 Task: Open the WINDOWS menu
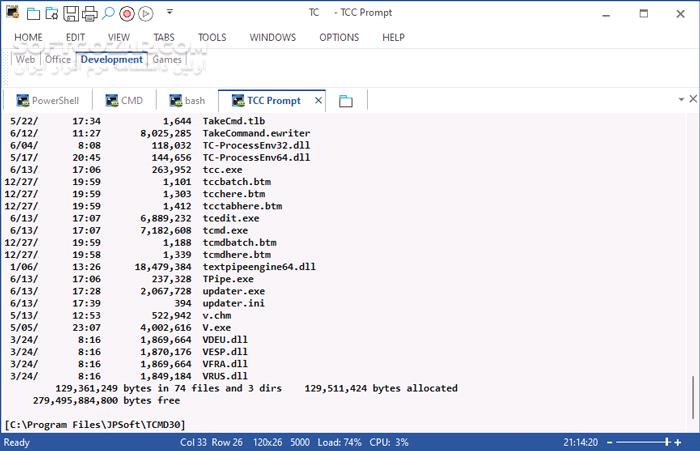[273, 38]
